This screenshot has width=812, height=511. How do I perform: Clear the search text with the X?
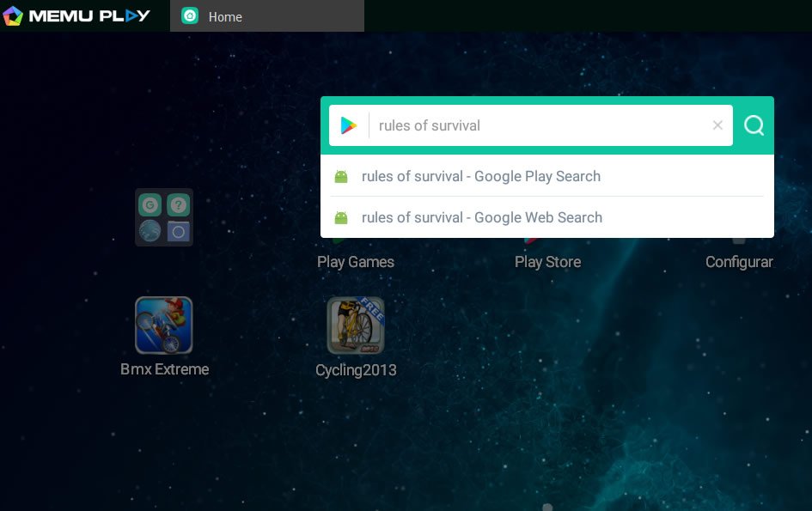(x=717, y=125)
